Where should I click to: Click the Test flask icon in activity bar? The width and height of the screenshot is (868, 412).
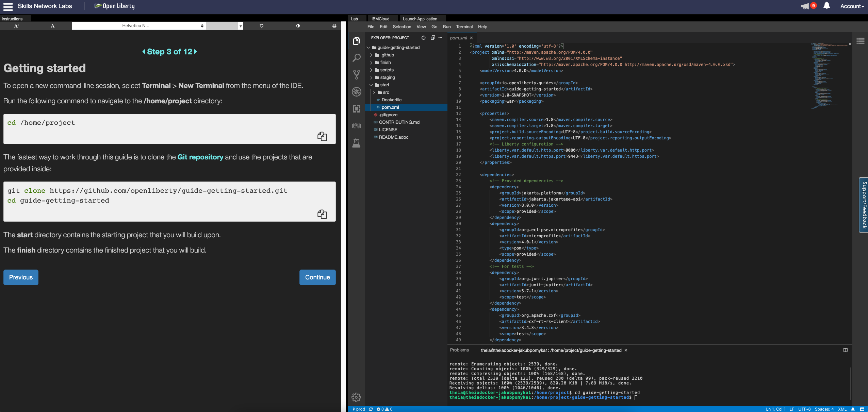pyautogui.click(x=356, y=143)
